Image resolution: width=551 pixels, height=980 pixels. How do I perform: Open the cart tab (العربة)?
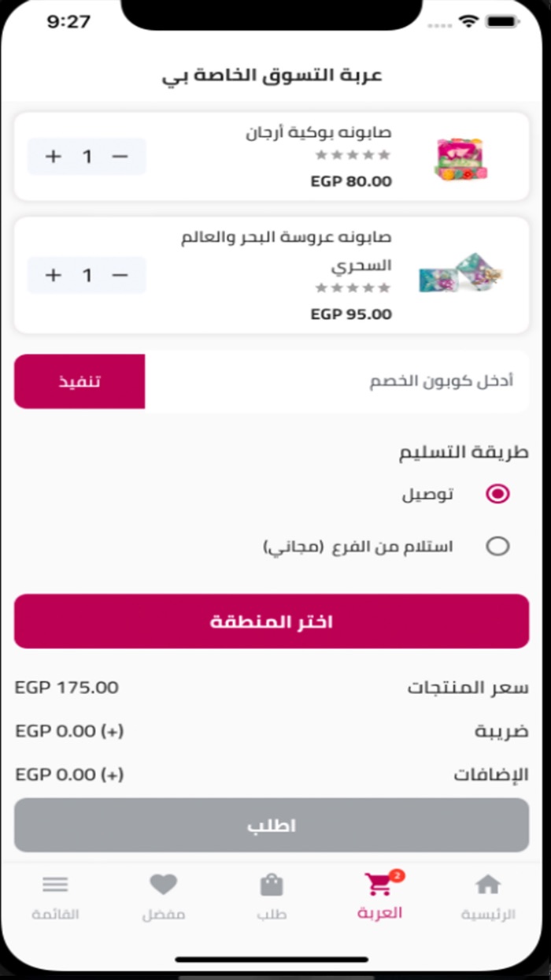click(x=379, y=896)
